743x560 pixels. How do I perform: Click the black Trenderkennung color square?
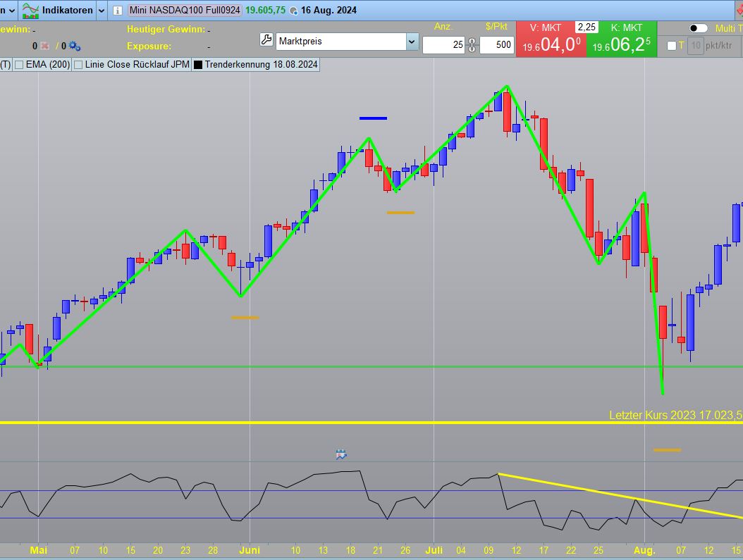coord(198,65)
